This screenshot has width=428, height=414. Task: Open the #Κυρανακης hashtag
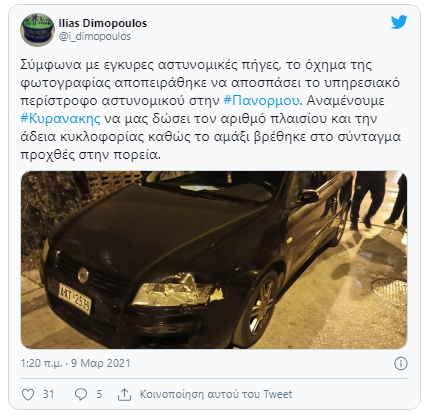click(60, 119)
